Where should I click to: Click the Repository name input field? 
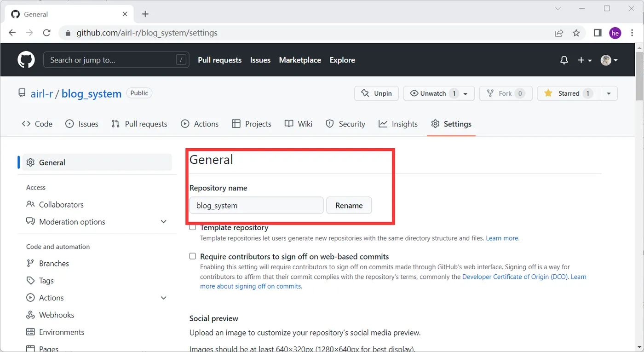(x=257, y=205)
